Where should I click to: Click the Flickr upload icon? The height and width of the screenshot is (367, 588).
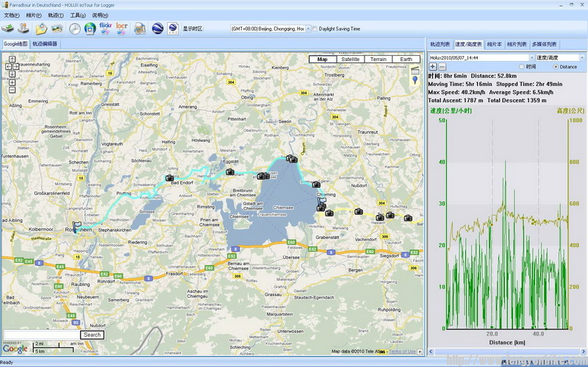click(106, 29)
